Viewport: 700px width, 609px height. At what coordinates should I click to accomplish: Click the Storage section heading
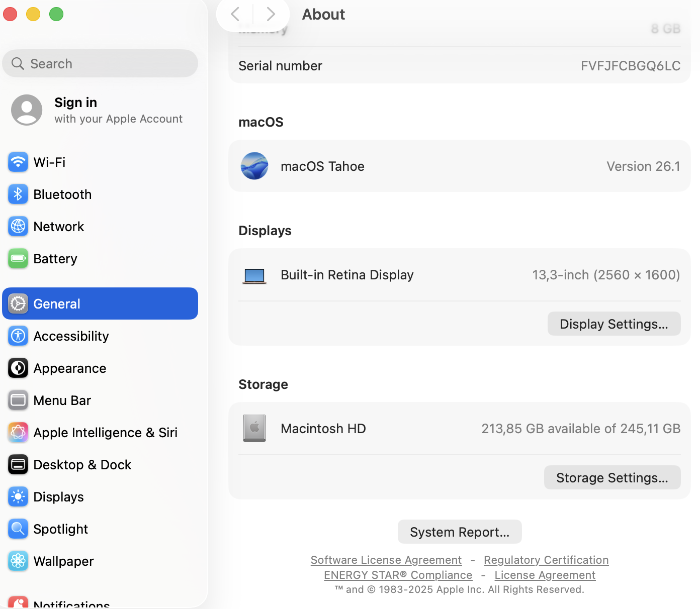tap(264, 384)
